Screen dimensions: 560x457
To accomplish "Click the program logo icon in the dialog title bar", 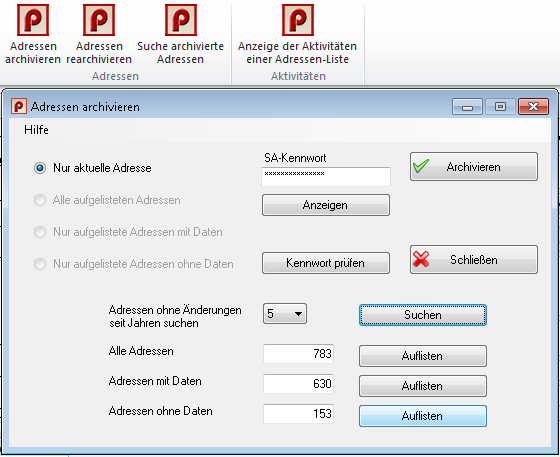I will point(19,106).
